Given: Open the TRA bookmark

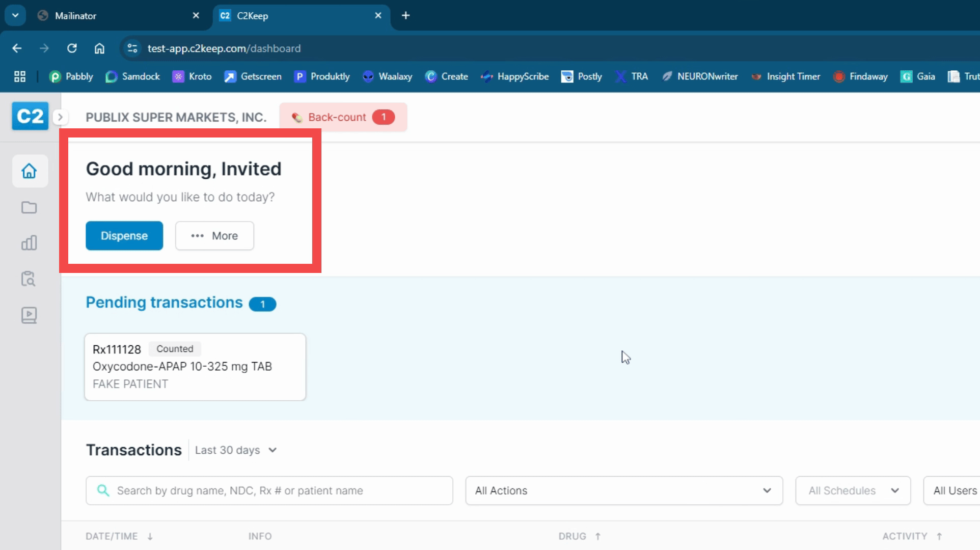Looking at the screenshot, I should (632, 76).
